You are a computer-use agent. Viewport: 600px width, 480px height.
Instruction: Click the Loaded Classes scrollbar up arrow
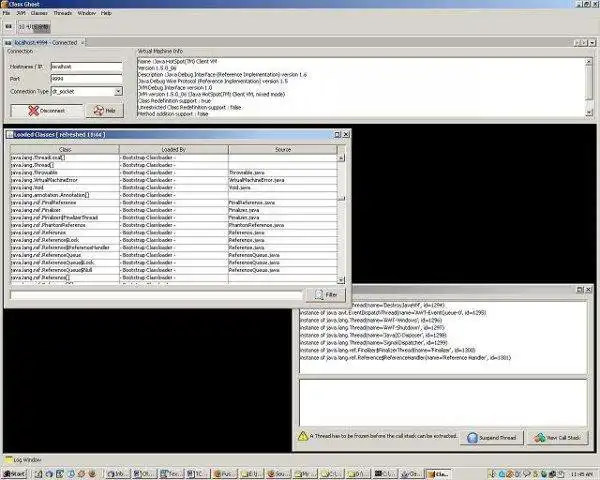(341, 157)
